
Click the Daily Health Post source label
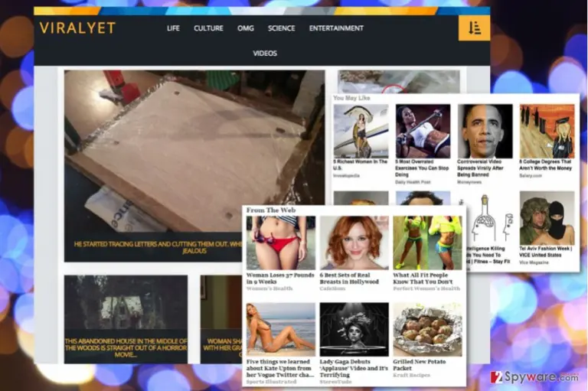click(413, 182)
